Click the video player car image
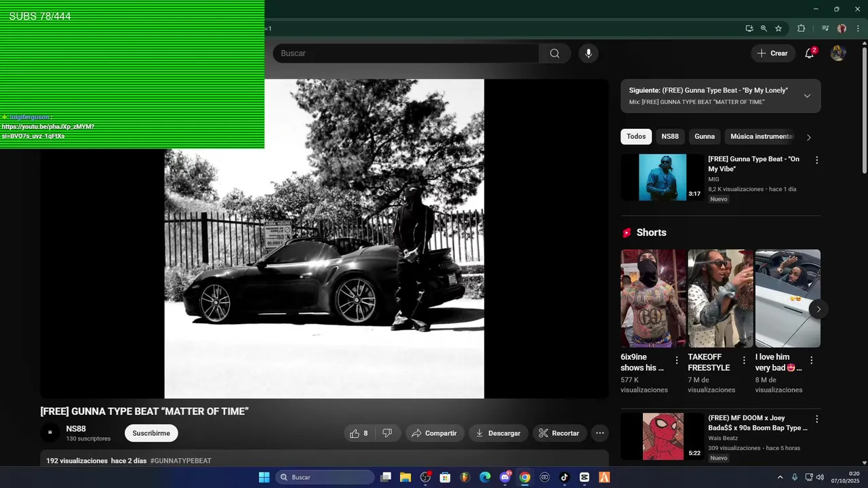 tap(324, 239)
